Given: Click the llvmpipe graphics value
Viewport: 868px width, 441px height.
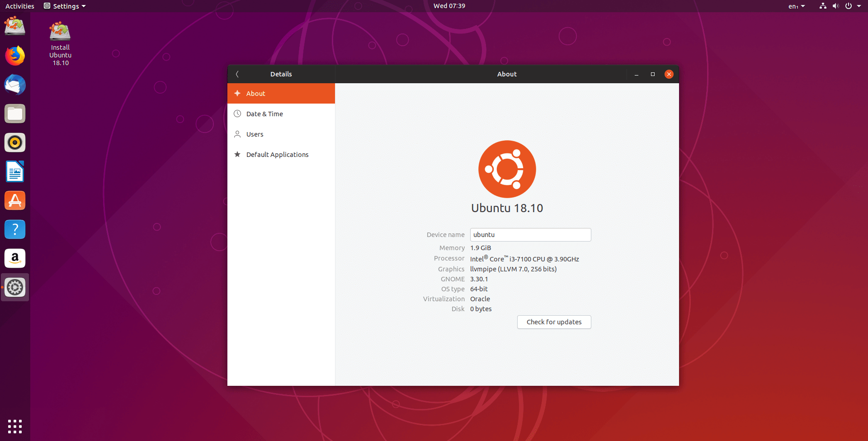Looking at the screenshot, I should (x=514, y=269).
